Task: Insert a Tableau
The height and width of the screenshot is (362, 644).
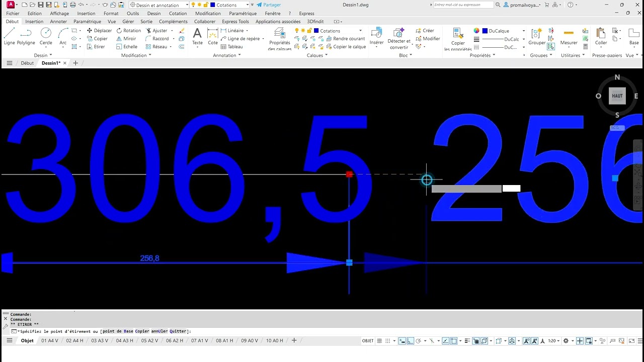Action: click(232, 47)
